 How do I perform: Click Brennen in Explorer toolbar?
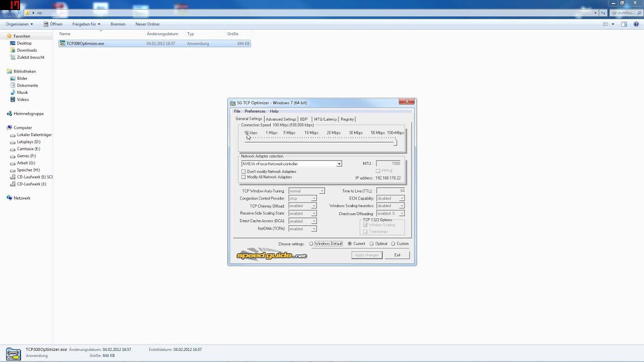[x=118, y=24]
